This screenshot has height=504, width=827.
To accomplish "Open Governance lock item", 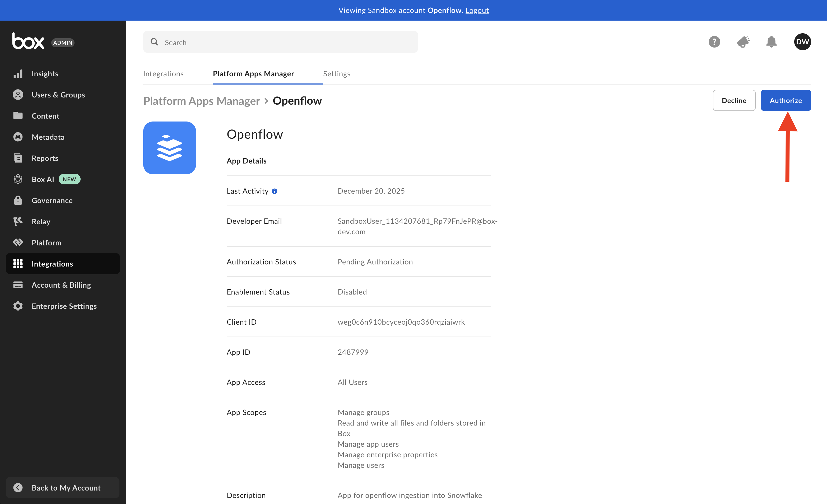I will tap(52, 200).
